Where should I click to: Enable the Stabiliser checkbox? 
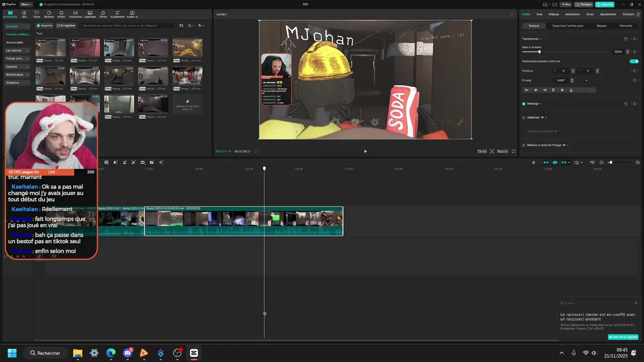point(524,118)
